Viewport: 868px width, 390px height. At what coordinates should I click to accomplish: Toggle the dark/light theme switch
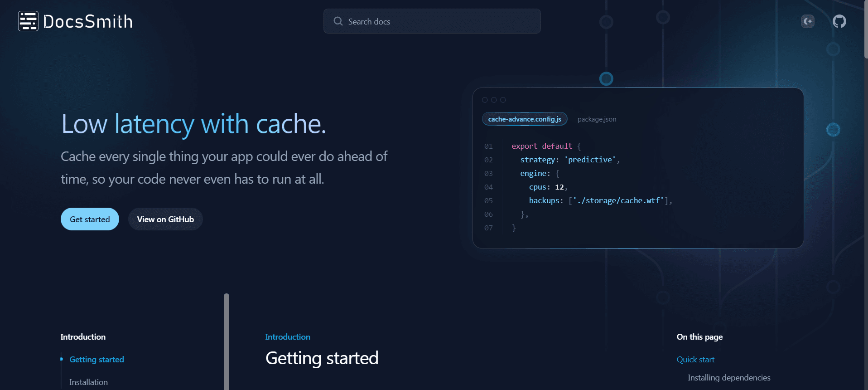(807, 21)
